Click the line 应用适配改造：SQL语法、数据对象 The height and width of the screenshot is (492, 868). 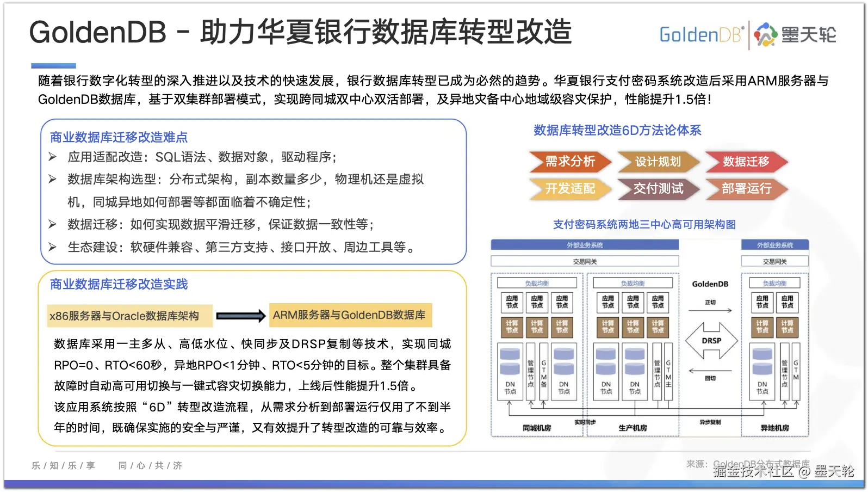(x=202, y=157)
